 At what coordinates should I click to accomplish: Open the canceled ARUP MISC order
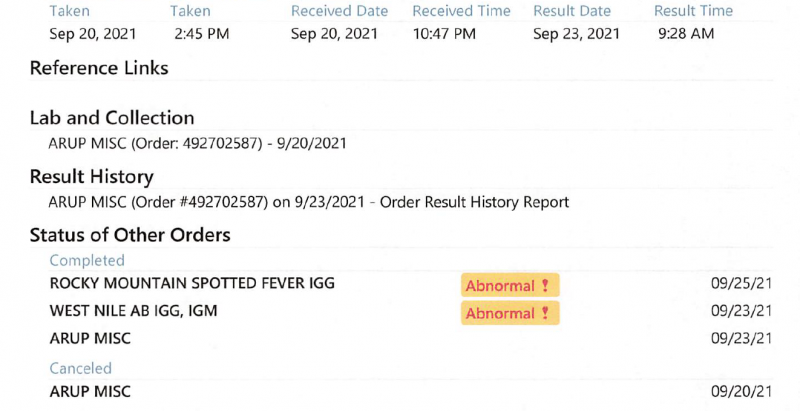click(x=90, y=392)
